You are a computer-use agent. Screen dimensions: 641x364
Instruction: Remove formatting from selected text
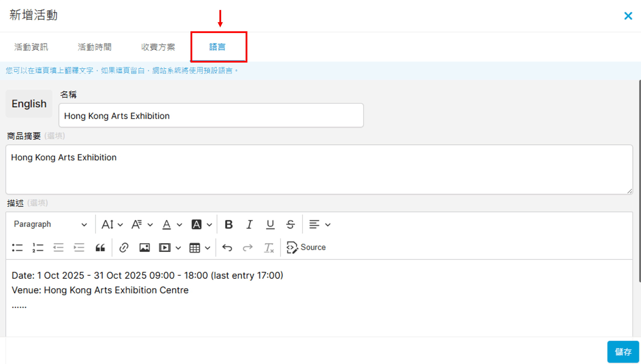269,248
